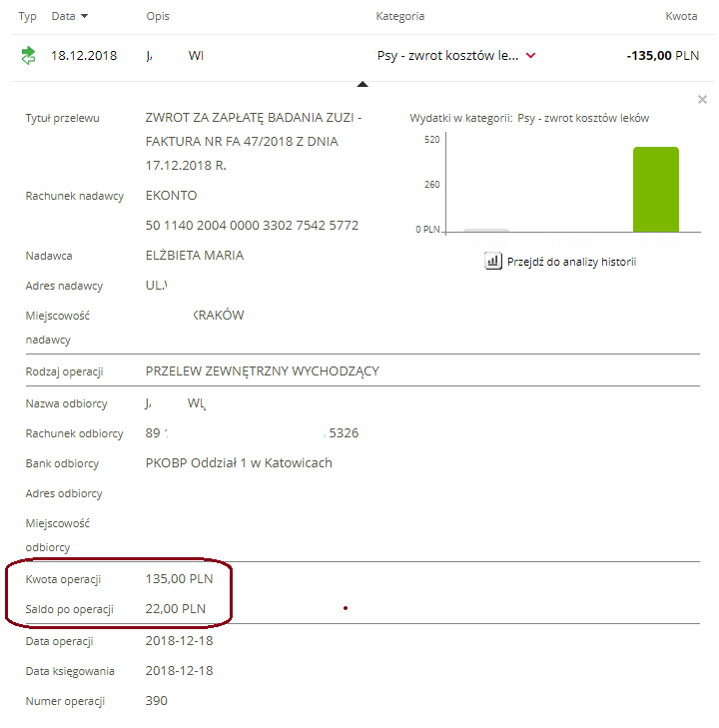Click Przejdź do analizy historii link

(571, 262)
